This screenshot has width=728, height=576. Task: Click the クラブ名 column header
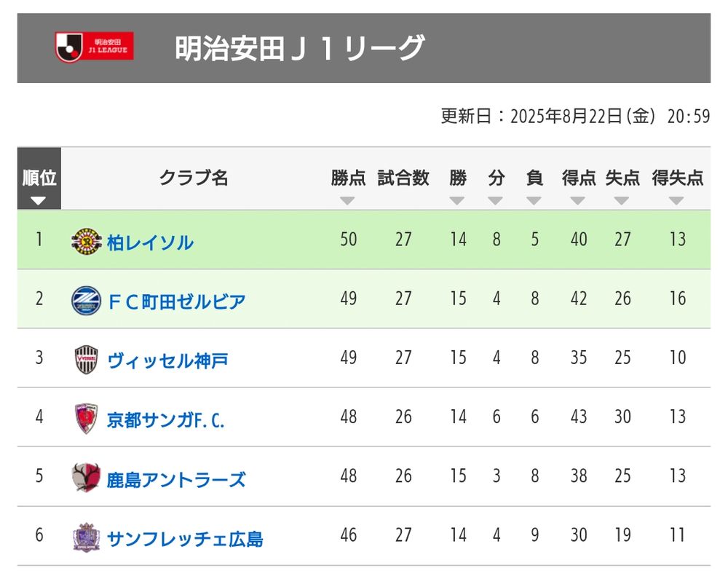pyautogui.click(x=194, y=178)
